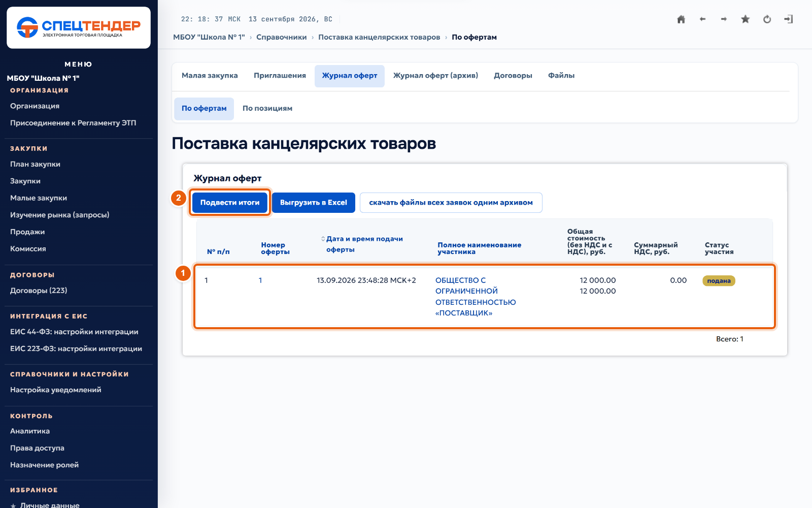812x508 pixels.
Task: Open Организация in the sidebar menu
Action: [x=35, y=106]
